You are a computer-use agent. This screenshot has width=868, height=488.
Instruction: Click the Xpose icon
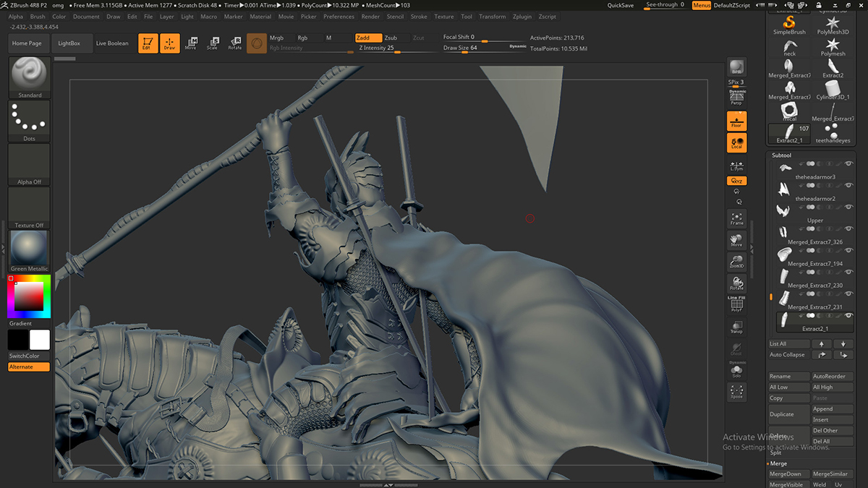pyautogui.click(x=736, y=392)
